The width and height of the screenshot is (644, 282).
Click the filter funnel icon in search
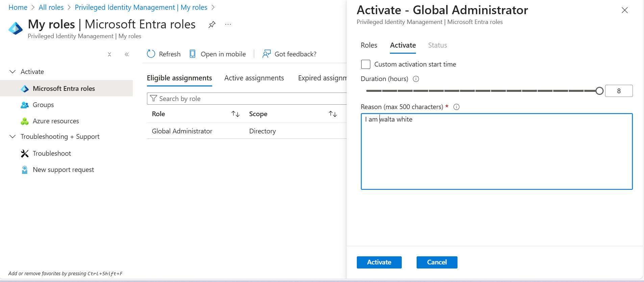coord(153,98)
